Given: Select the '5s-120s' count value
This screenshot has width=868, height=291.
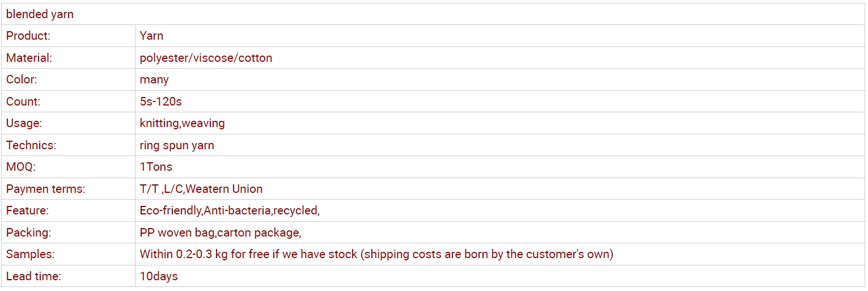Looking at the screenshot, I should 160,102.
